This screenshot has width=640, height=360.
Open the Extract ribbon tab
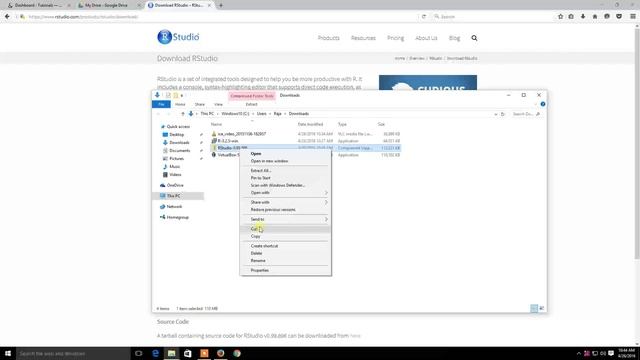(x=251, y=104)
